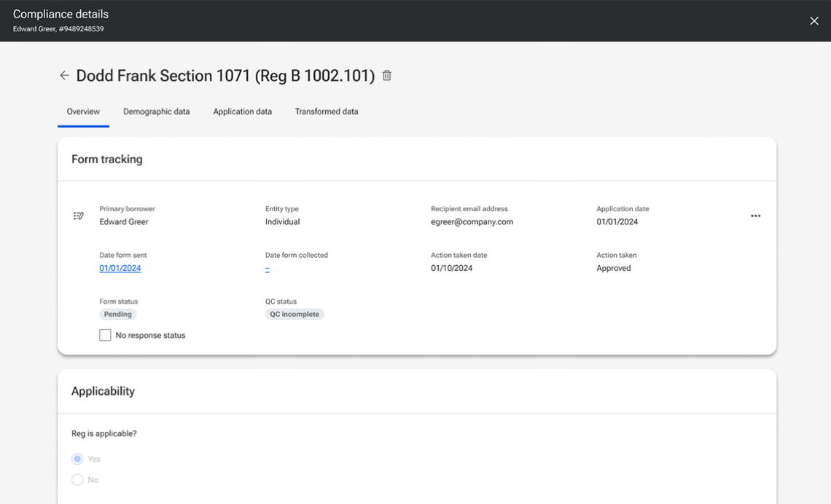Open the three-dot more options menu

pyautogui.click(x=755, y=216)
